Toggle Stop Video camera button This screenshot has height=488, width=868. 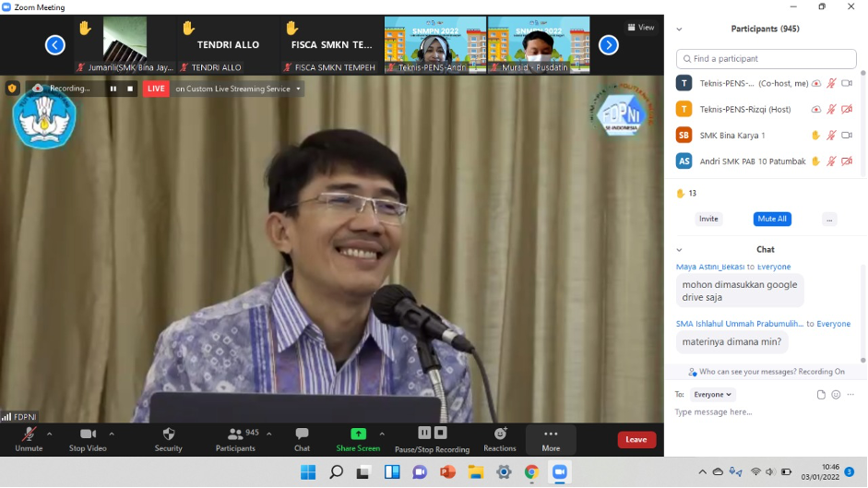point(88,438)
